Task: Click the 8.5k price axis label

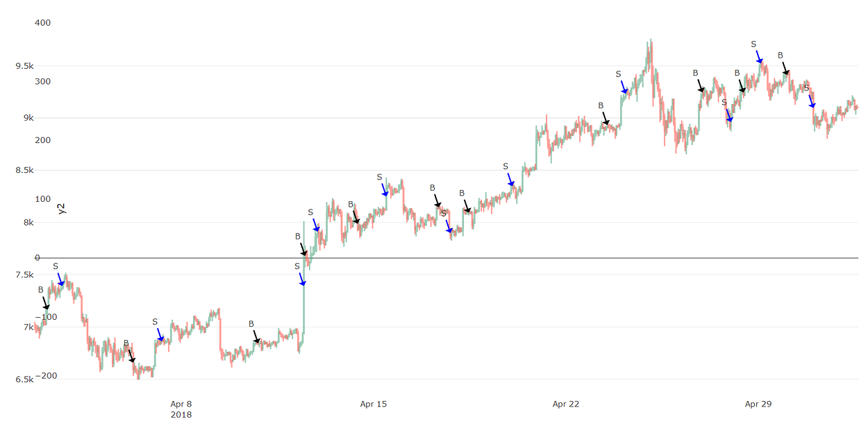Action: click(x=24, y=171)
